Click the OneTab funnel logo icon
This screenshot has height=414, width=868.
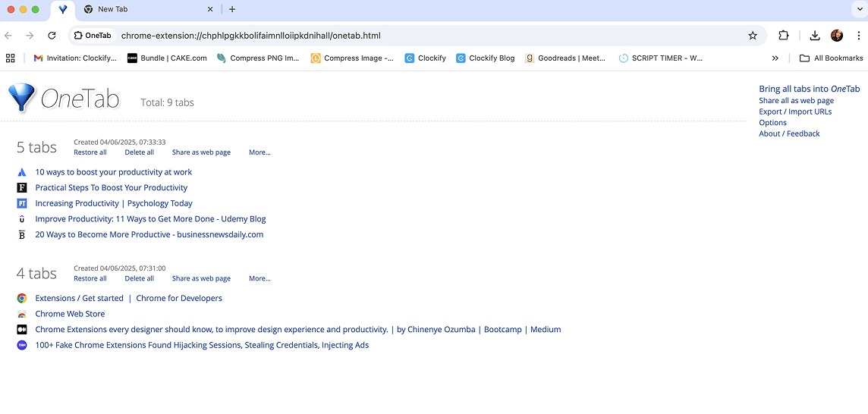click(x=22, y=97)
